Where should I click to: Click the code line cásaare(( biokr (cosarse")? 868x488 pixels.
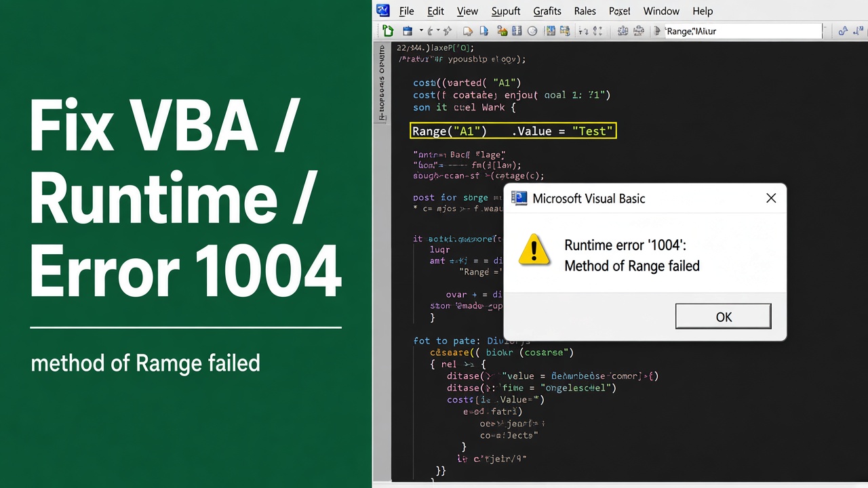pyautogui.click(x=502, y=352)
